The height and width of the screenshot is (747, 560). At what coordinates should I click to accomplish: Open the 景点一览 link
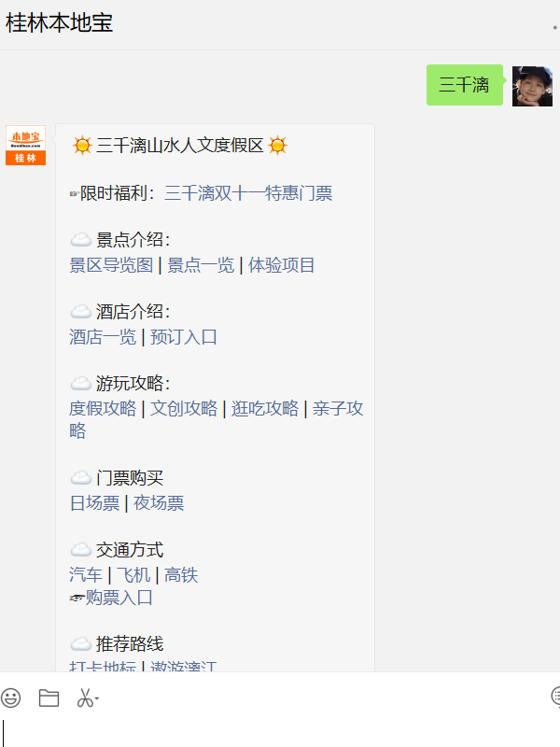point(201,265)
